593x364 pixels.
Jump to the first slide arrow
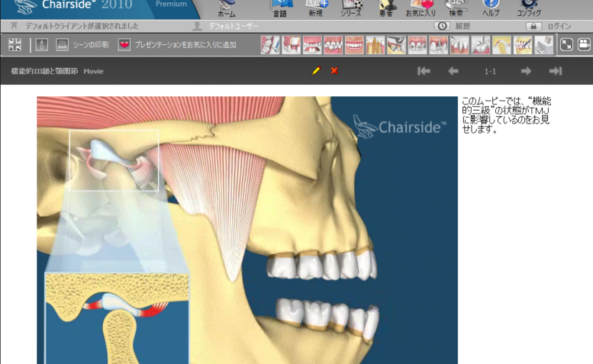pos(424,71)
